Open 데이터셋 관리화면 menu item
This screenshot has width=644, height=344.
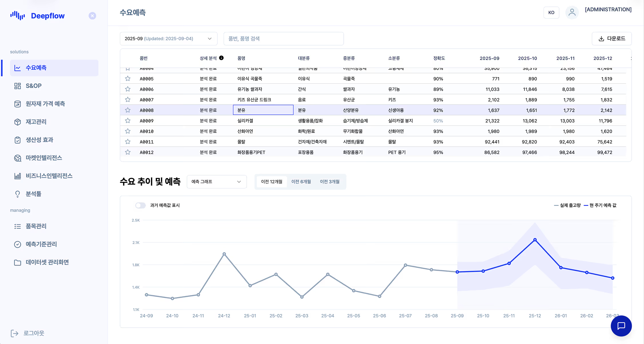(x=54, y=262)
